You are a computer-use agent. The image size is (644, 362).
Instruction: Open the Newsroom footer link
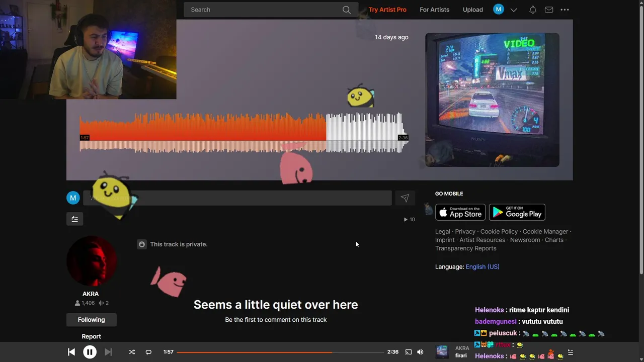point(525,240)
